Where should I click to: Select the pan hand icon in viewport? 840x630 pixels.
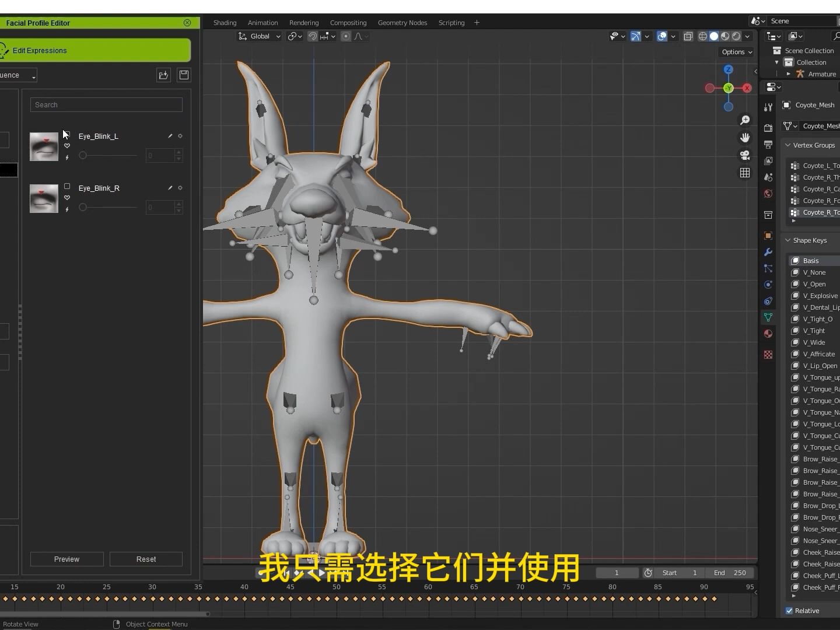click(x=745, y=138)
